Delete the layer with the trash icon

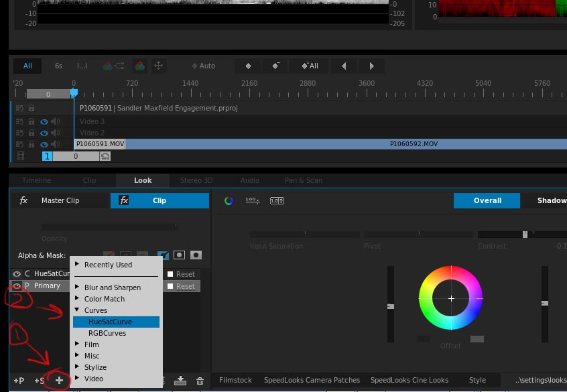tap(200, 381)
